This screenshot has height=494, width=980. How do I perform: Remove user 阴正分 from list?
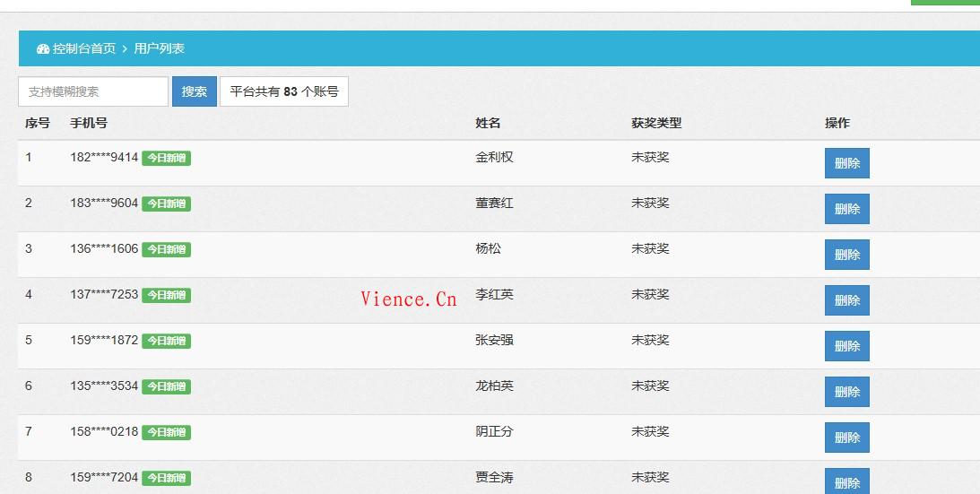coord(846,438)
